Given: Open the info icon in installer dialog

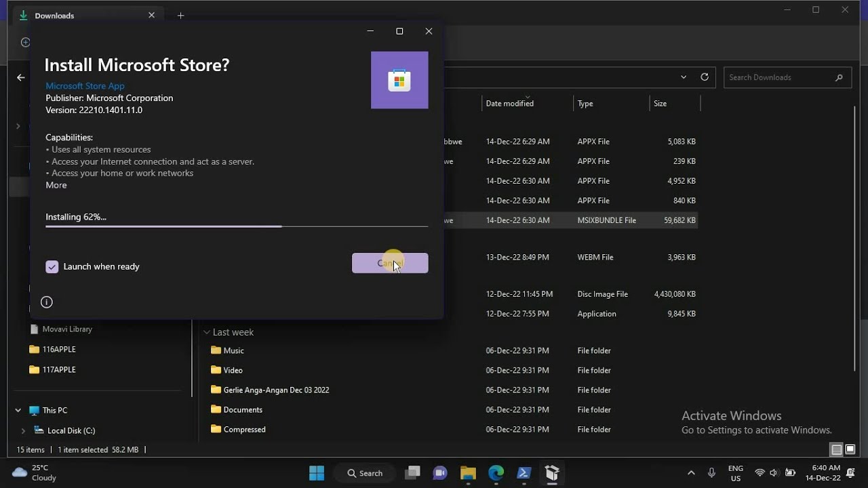Looking at the screenshot, I should point(47,302).
